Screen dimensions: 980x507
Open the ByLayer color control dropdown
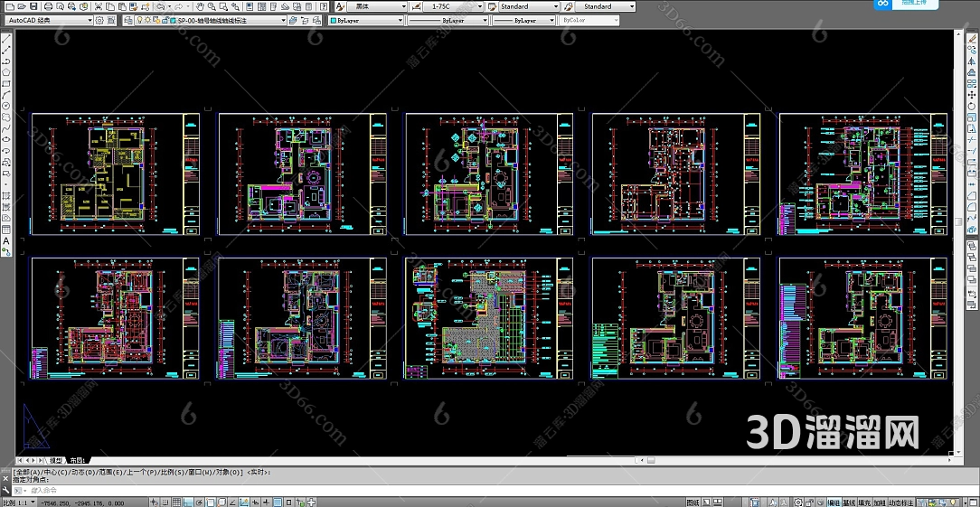pyautogui.click(x=367, y=21)
